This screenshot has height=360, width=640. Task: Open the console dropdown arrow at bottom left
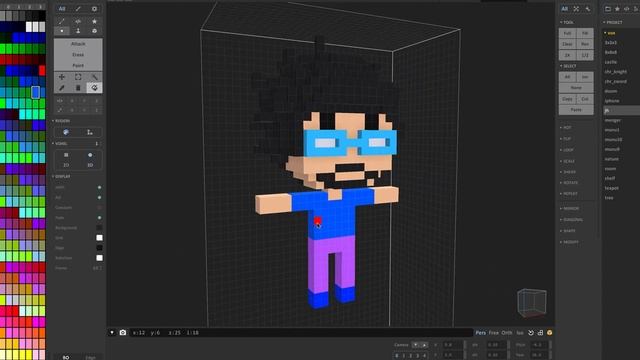tap(112, 333)
